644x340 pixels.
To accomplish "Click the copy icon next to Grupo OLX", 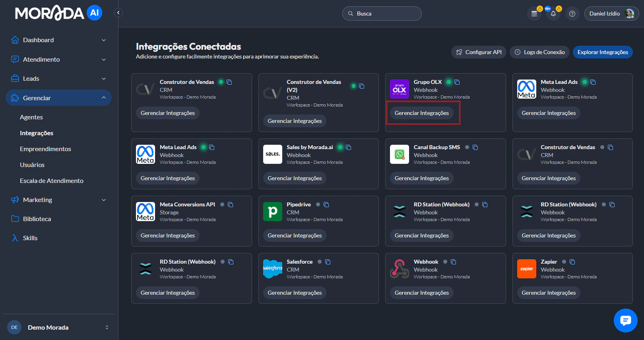I will (x=457, y=82).
